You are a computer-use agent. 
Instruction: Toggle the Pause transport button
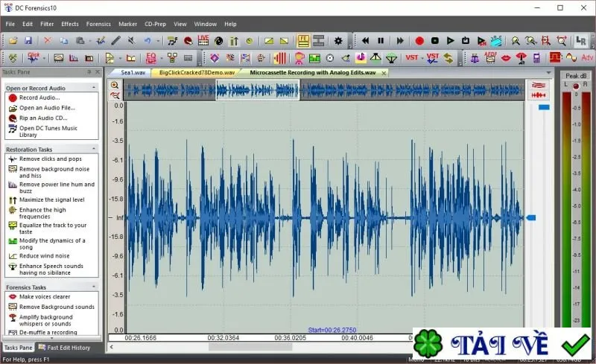pos(381,41)
